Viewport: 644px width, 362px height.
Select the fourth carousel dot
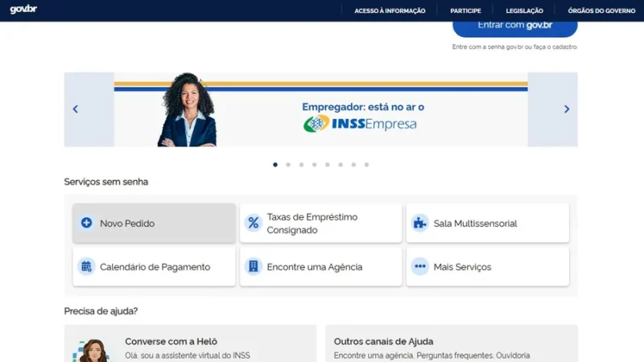(x=314, y=165)
